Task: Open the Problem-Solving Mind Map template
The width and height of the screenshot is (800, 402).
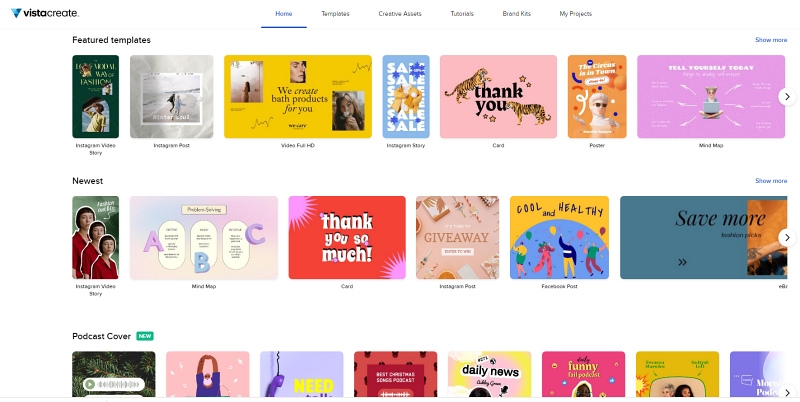Action: point(204,238)
